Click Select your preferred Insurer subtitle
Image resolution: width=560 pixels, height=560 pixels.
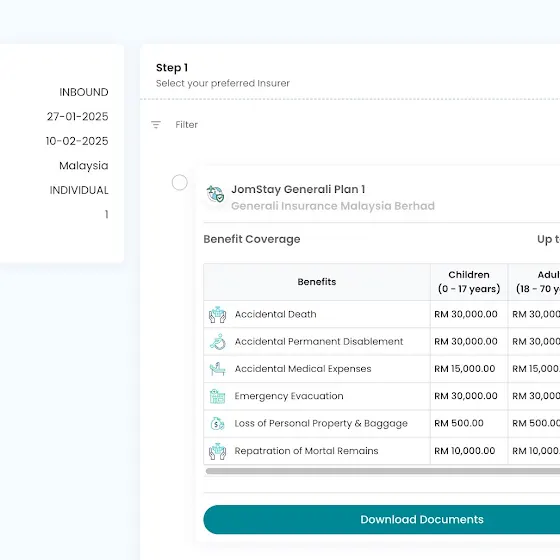point(223,84)
